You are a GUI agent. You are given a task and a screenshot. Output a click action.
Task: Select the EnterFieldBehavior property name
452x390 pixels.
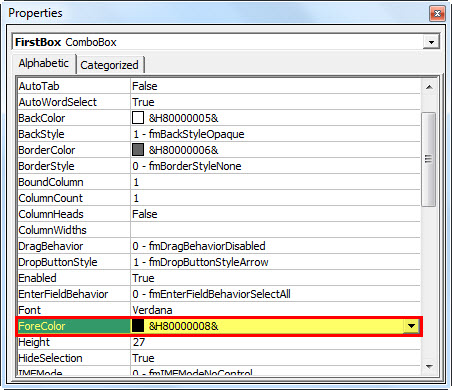pos(63,294)
